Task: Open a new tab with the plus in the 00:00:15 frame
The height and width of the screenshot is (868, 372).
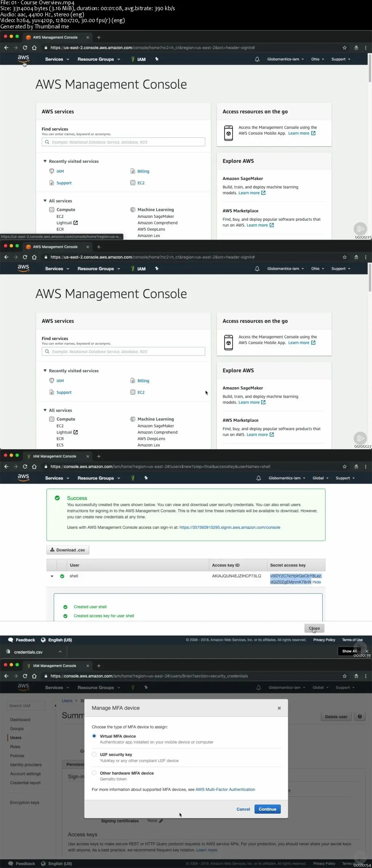Action: (x=98, y=37)
